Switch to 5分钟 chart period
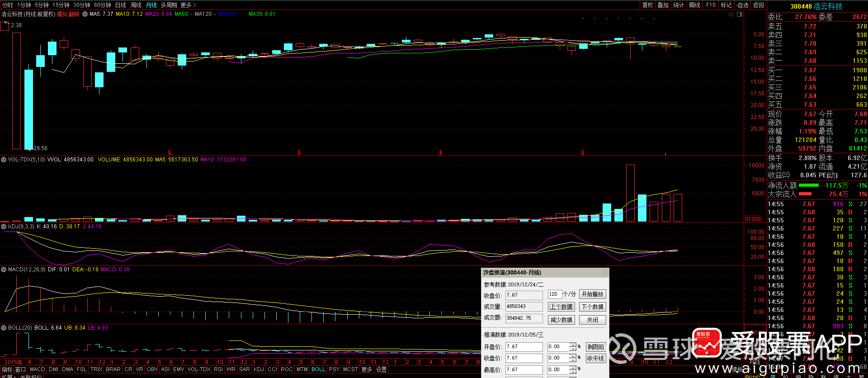 pyautogui.click(x=42, y=5)
